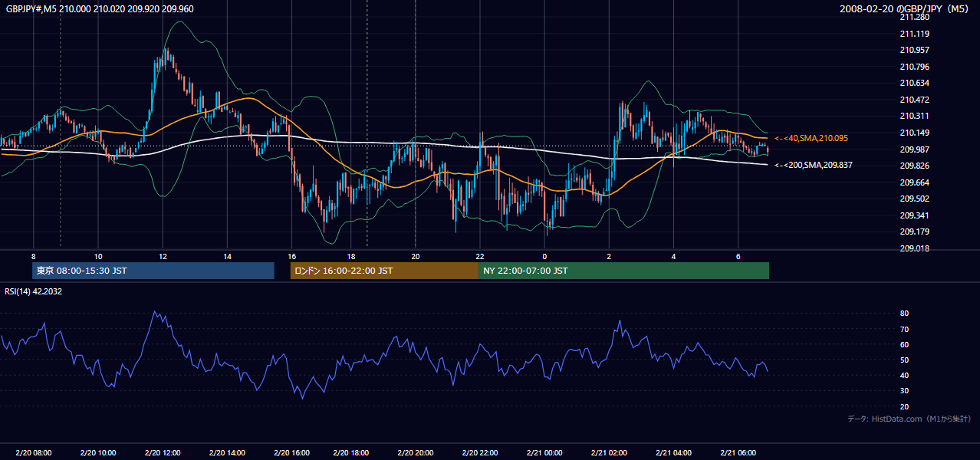Click the 209.341 price axis label
Screen dimensions: 980x460
[915, 215]
